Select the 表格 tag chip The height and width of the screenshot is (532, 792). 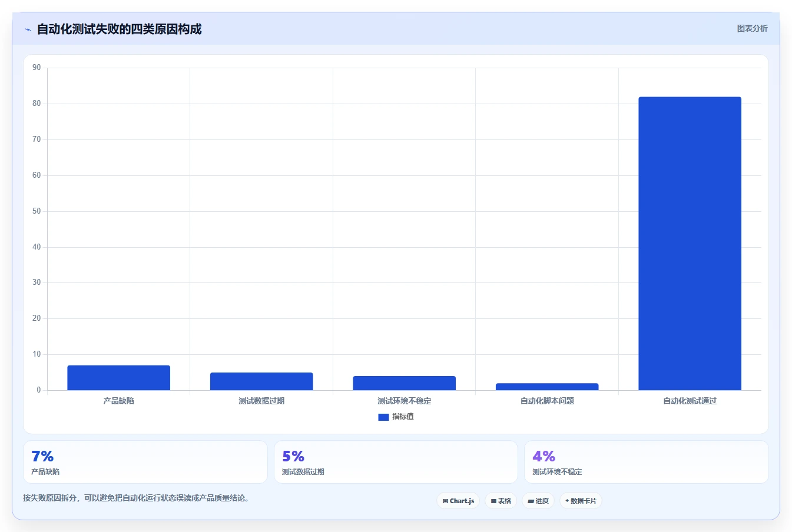(501, 501)
